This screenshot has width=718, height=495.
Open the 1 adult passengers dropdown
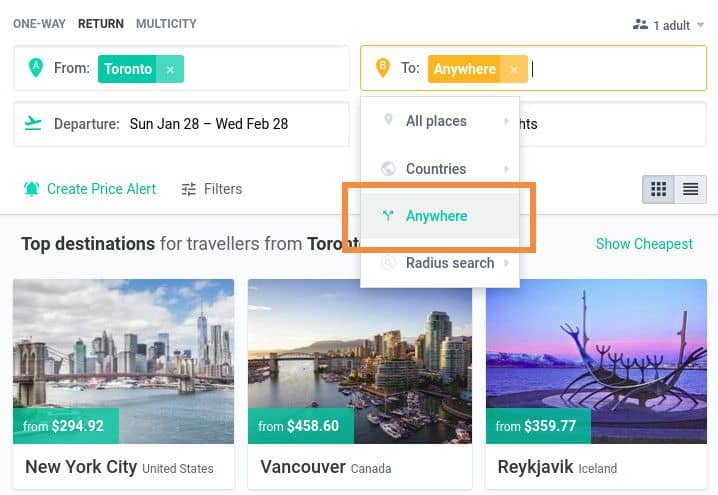669,25
